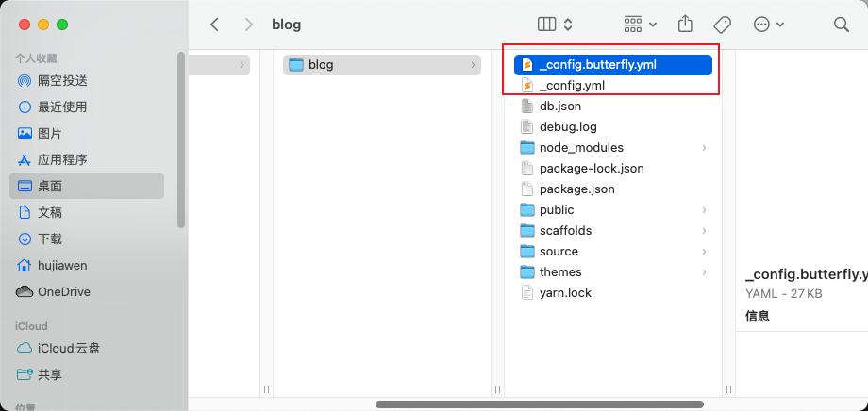This screenshot has height=411, width=868.
Task: Click the 信息 heading in preview pane
Action: click(758, 316)
